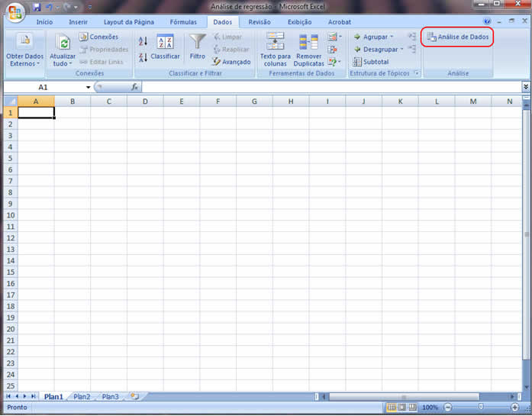Click the Conexões icon
Screen dimensions: 532x416
tap(84, 37)
